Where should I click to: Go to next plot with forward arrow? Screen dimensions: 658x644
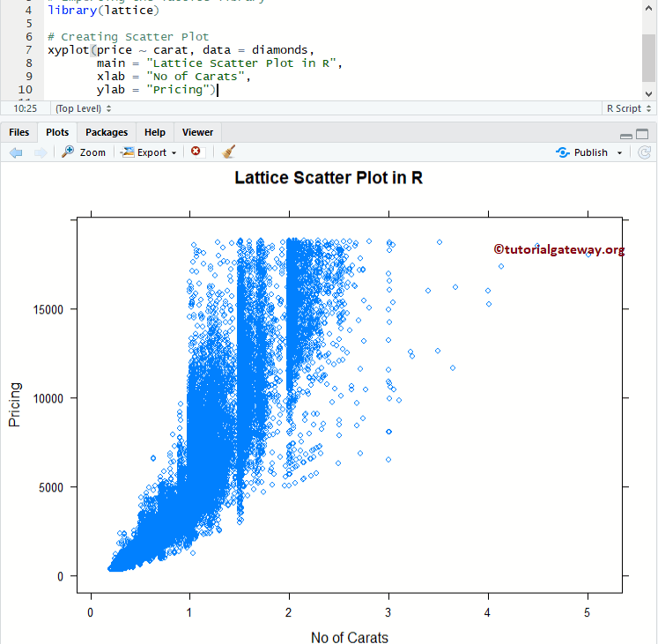(41, 152)
